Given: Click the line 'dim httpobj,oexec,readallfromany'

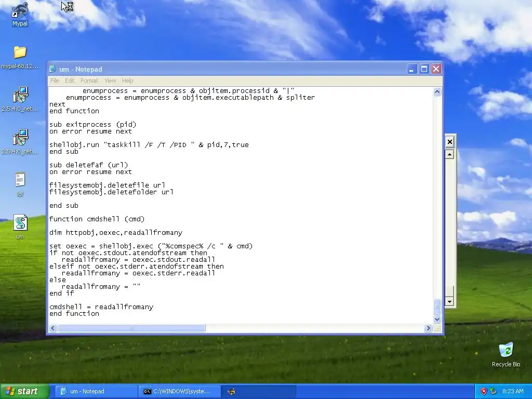Looking at the screenshot, I should click(x=116, y=232).
